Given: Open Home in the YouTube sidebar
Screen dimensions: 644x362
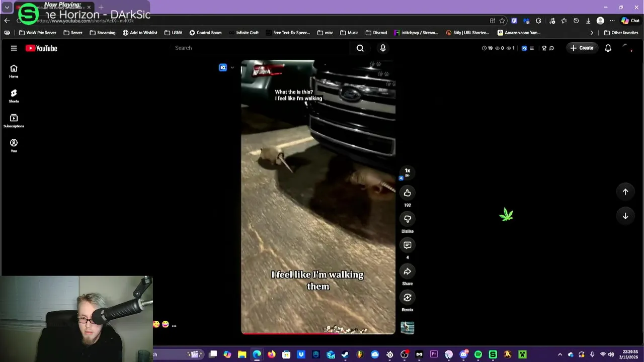Looking at the screenshot, I should pyautogui.click(x=14, y=71).
